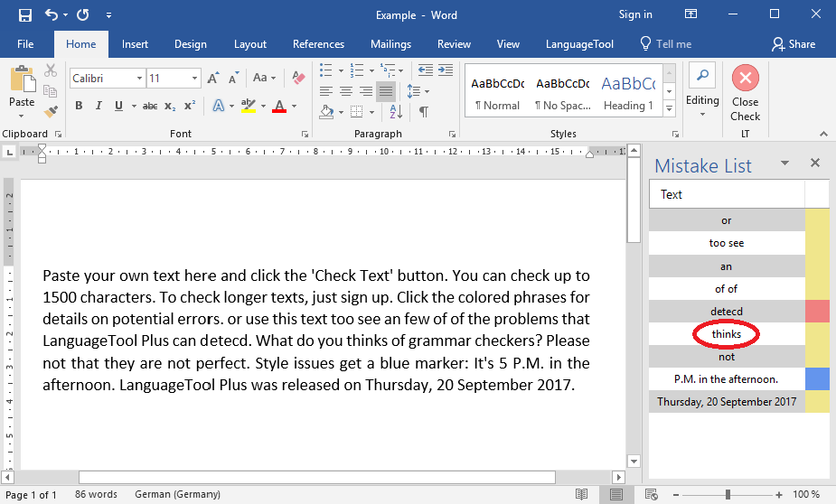Viewport: 836px width, 504px height.
Task: Toggle Bold formatting
Action: tap(79, 107)
